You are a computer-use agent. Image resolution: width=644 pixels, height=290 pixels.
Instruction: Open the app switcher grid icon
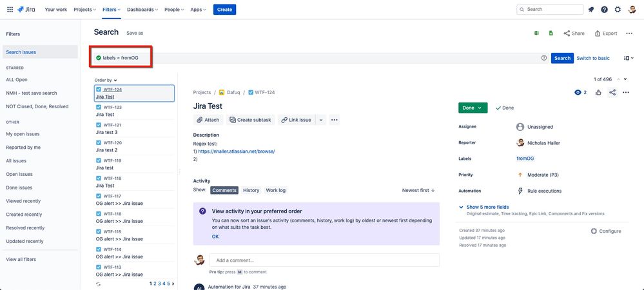coord(10,10)
